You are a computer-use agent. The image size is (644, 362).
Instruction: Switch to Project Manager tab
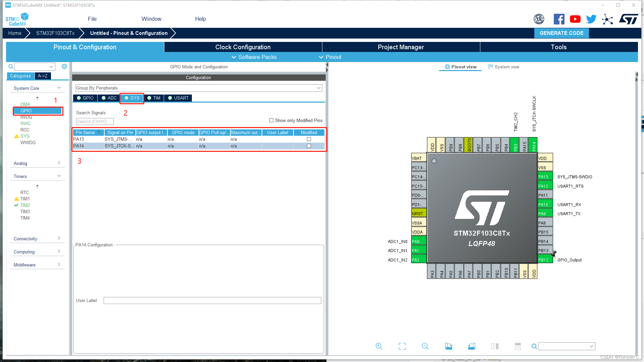pyautogui.click(x=401, y=47)
